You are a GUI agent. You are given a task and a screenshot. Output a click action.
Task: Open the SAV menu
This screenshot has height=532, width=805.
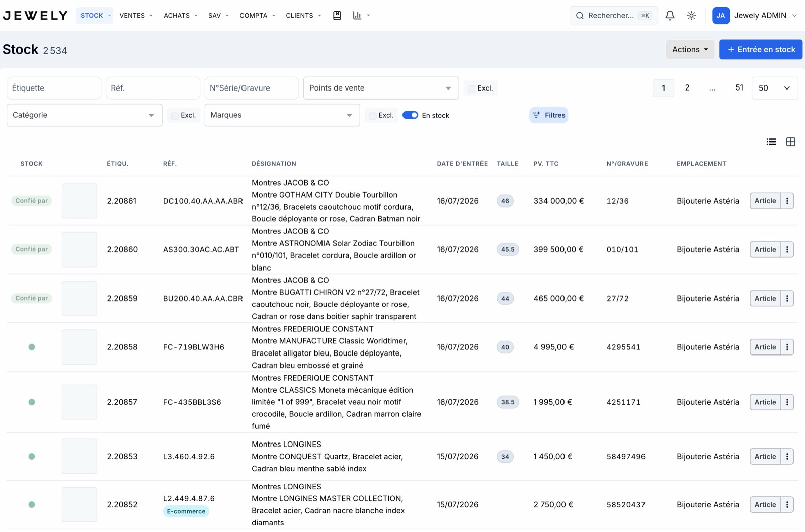[x=218, y=16]
